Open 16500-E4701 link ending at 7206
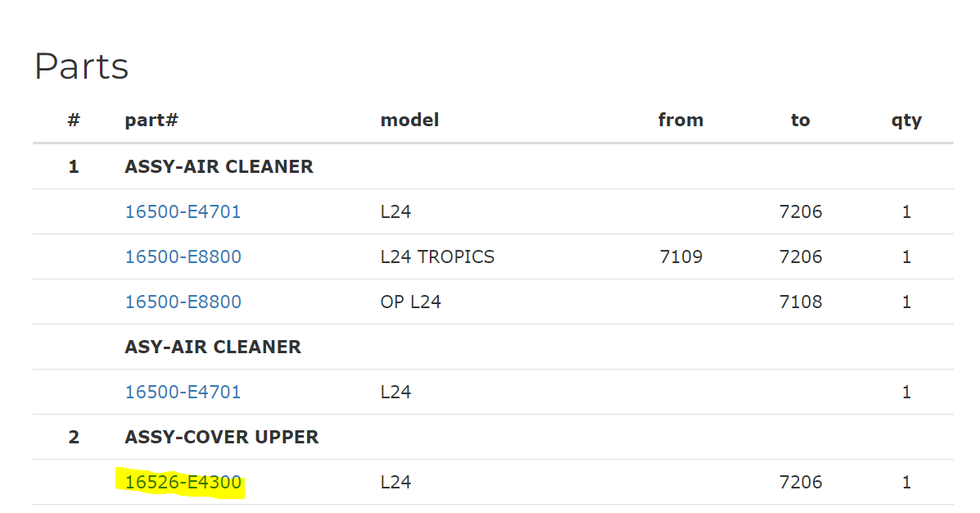 pos(183,212)
